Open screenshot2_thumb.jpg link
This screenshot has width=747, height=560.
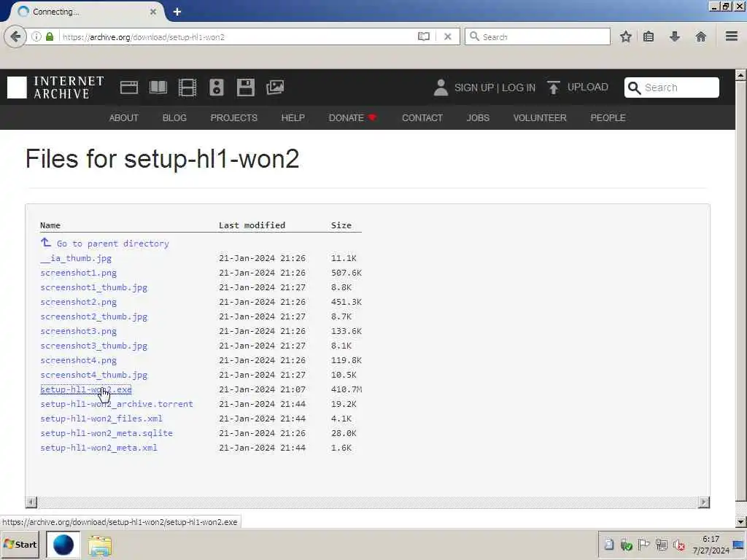click(94, 316)
